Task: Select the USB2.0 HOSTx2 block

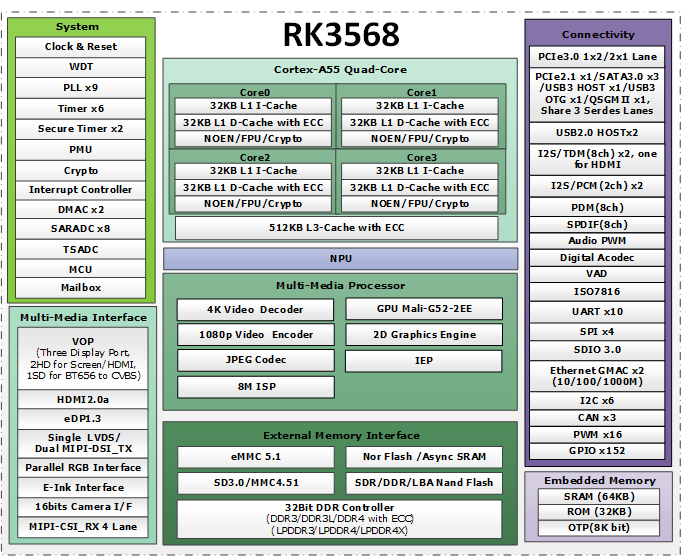Action: tap(597, 133)
